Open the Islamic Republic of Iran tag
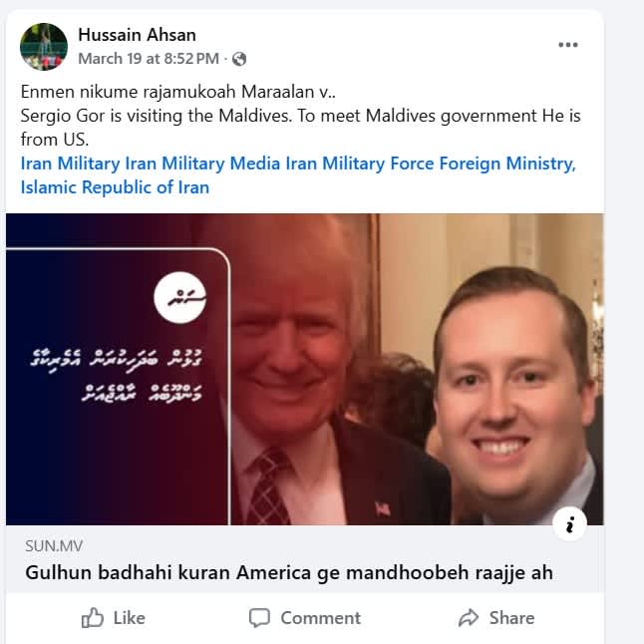 tap(115, 187)
